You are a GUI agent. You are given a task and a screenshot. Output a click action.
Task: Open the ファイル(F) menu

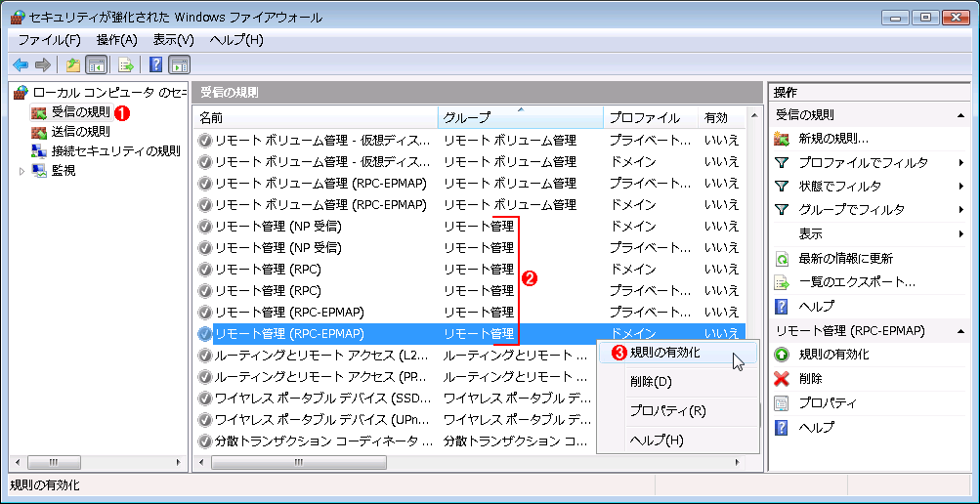pos(50,40)
